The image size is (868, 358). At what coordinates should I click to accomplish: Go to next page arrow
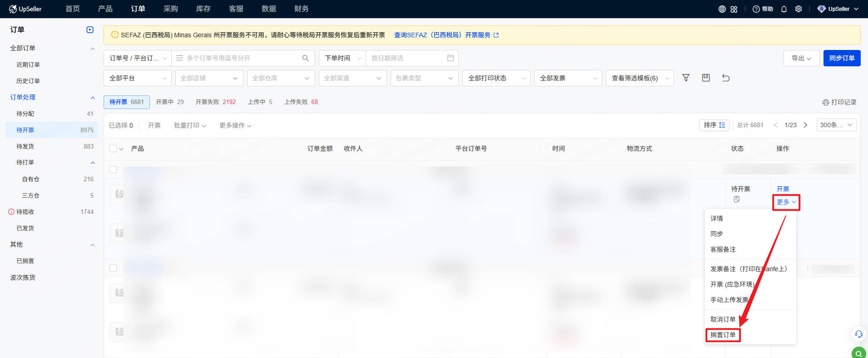coord(805,125)
